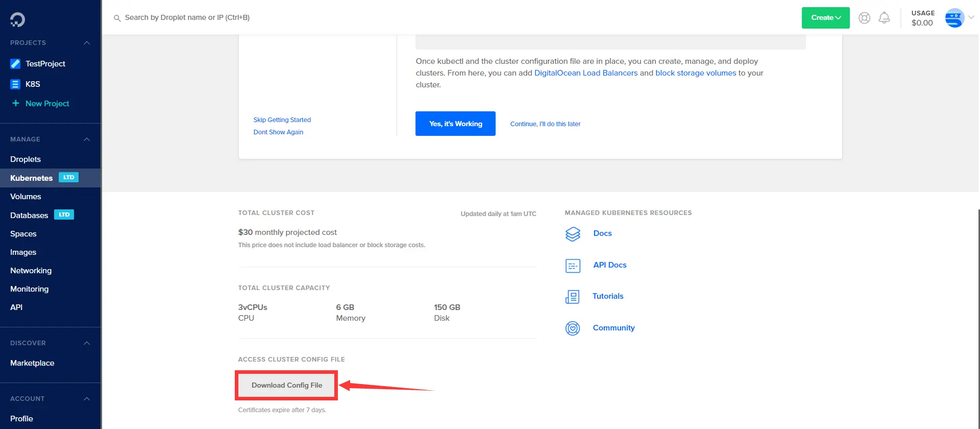Screen dimensions: 980x429
Task: Click the USAGE $0.00 indicator
Action: click(923, 18)
